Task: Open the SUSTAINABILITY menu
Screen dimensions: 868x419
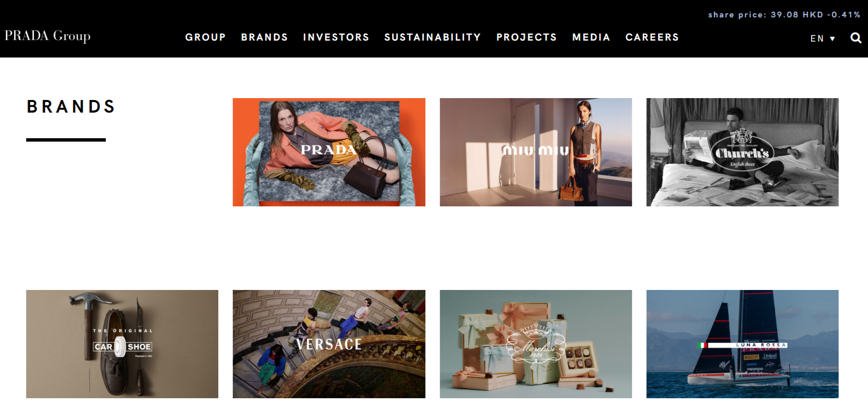Action: [433, 37]
